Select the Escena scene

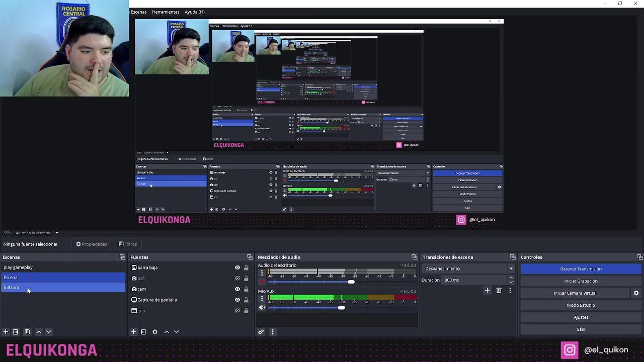coord(63,278)
